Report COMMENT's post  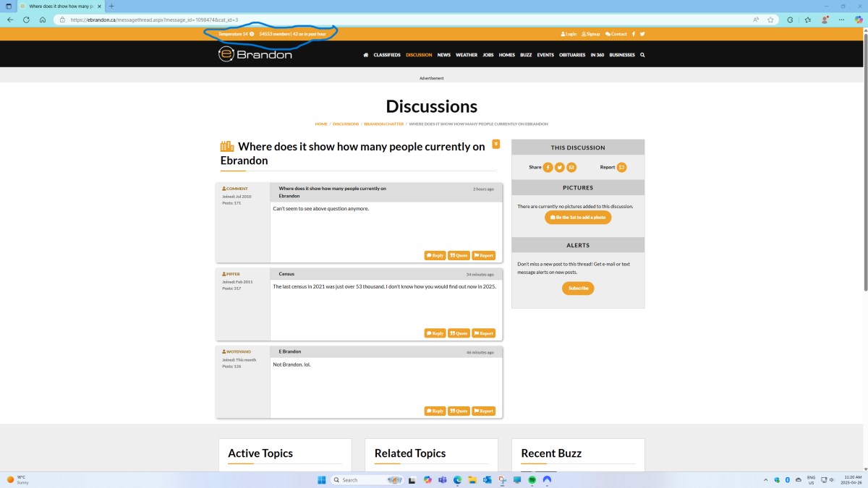tap(484, 255)
